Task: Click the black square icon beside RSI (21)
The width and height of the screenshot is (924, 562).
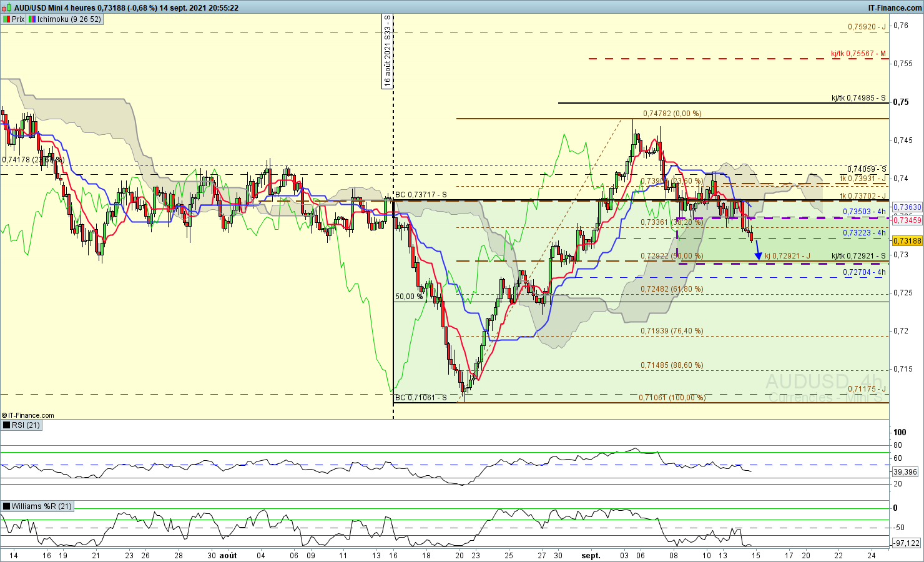Action: (6, 425)
